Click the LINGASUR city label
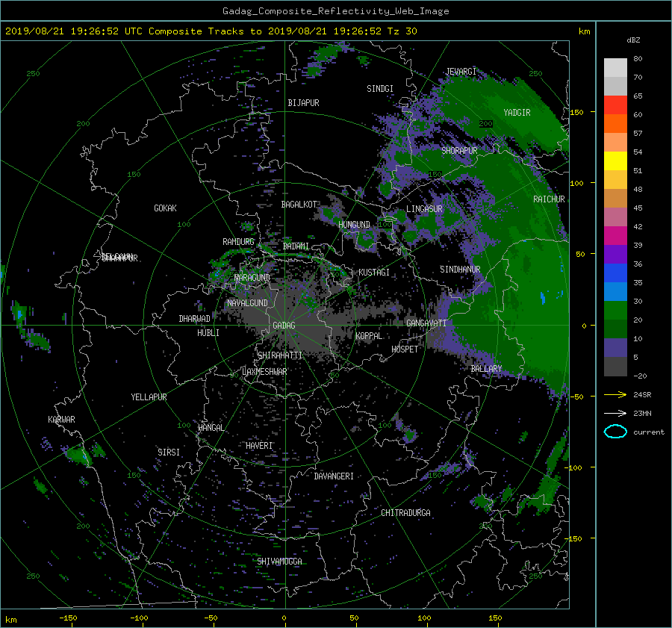 coord(424,209)
